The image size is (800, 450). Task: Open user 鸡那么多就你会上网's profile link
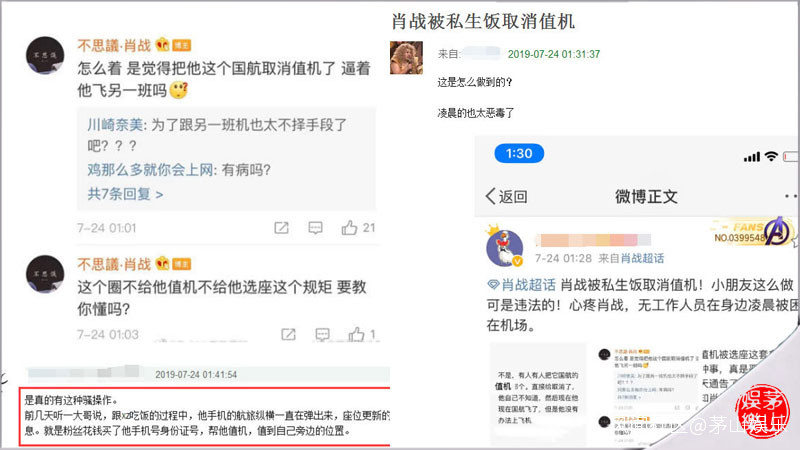[150, 169]
